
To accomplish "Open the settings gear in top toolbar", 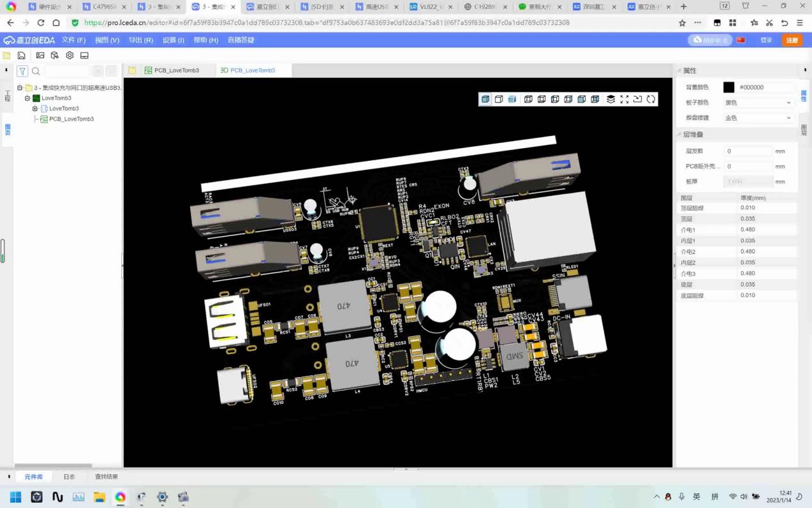I will 70,56.
